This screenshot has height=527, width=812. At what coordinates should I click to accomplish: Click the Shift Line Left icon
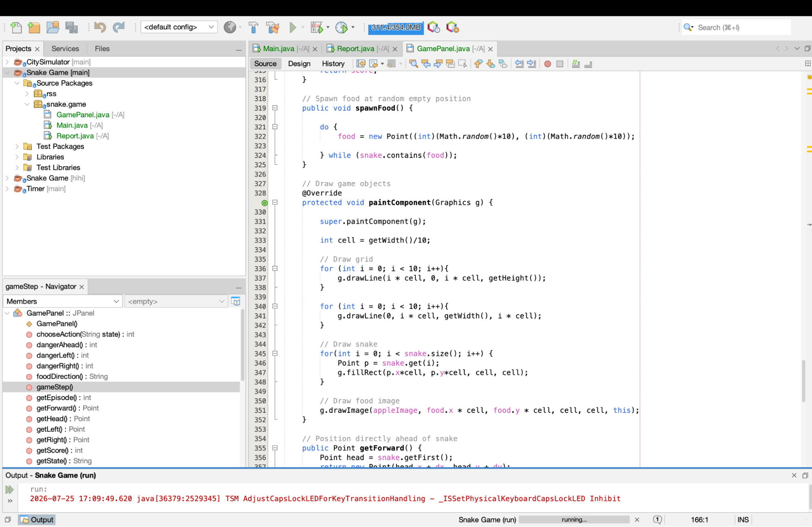519,63
